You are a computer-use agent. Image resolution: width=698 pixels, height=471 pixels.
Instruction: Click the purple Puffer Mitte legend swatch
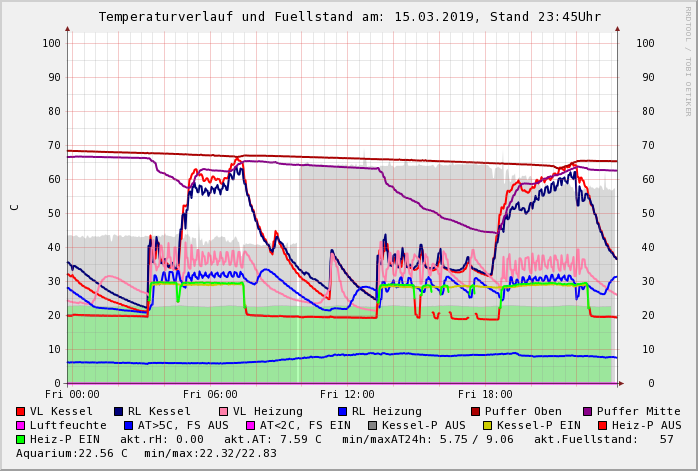click(x=587, y=411)
